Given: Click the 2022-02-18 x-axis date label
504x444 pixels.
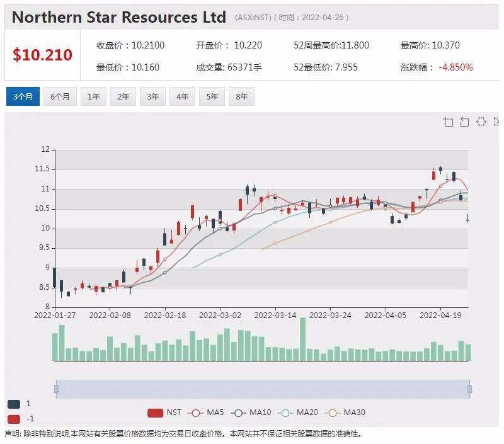Looking at the screenshot, I should click(165, 316).
